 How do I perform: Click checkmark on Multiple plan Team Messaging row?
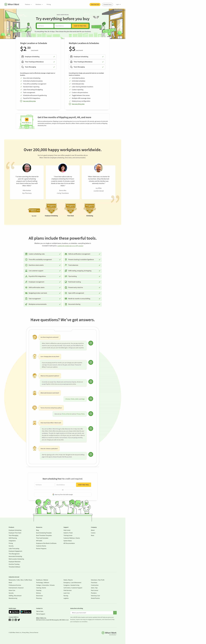[x=103, y=67]
